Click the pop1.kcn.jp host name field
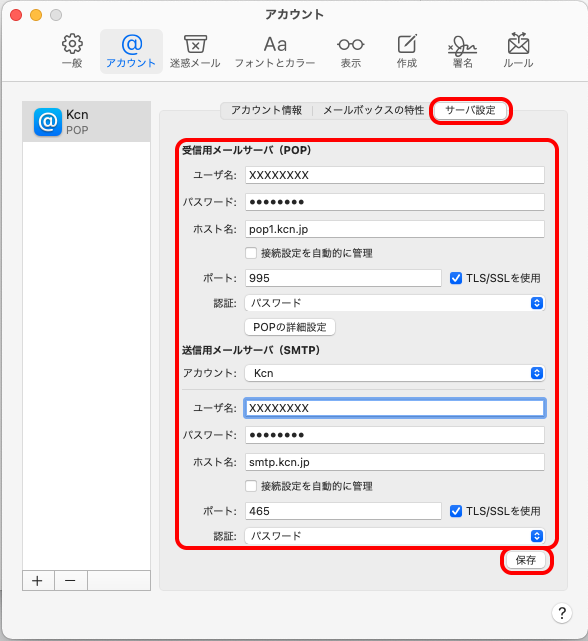 (x=395, y=229)
